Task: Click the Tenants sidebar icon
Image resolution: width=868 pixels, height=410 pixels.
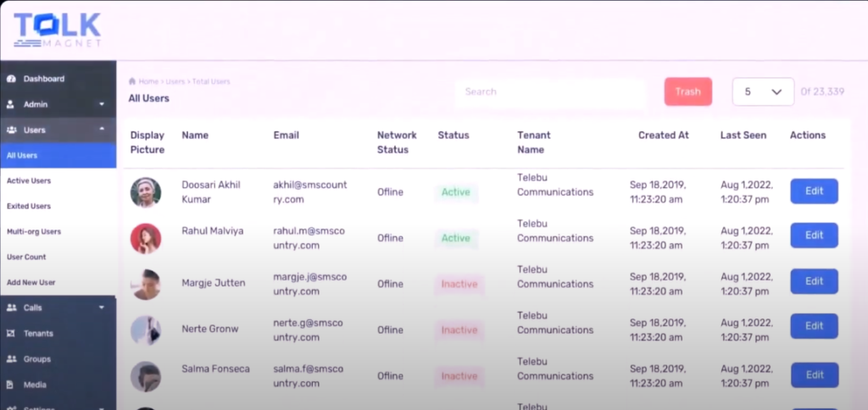Action: click(x=10, y=334)
